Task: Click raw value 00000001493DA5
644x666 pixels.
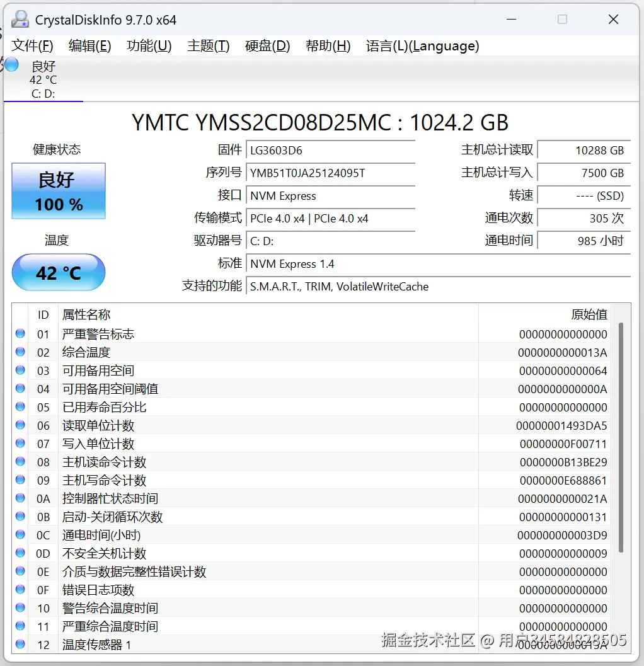Action: pos(561,425)
